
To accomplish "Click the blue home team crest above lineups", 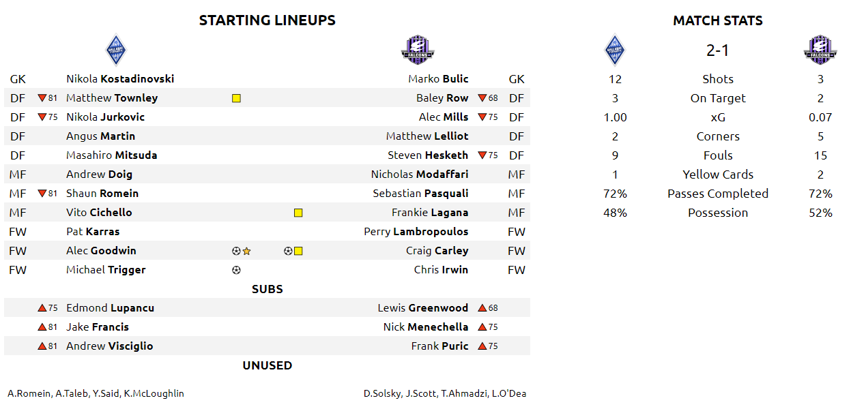I will click(x=116, y=50).
